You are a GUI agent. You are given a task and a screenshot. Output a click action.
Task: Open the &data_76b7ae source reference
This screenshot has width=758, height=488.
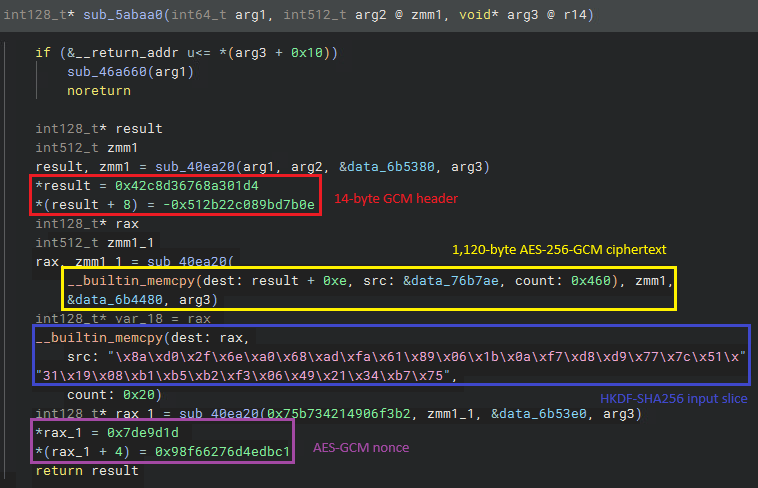pyautogui.click(x=451, y=281)
